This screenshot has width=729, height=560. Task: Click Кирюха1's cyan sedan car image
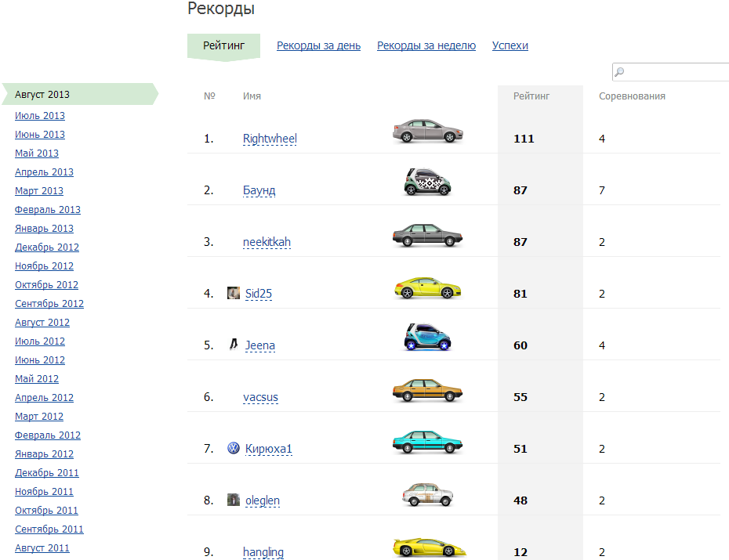[x=428, y=442]
